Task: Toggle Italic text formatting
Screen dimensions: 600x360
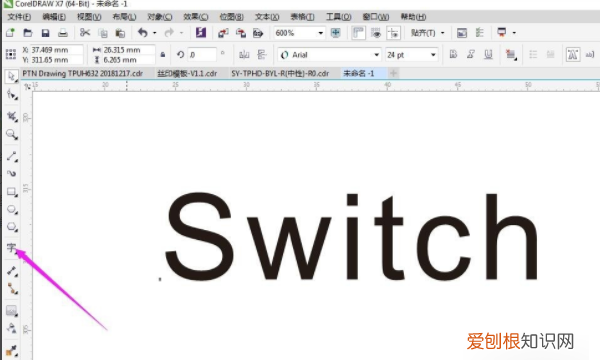Action: (x=471, y=54)
